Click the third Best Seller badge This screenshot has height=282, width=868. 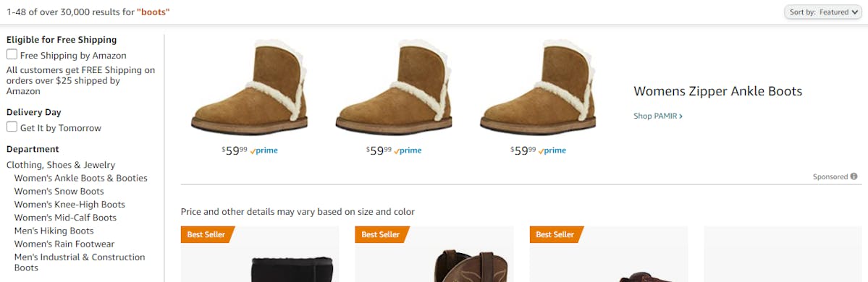pyautogui.click(x=556, y=234)
